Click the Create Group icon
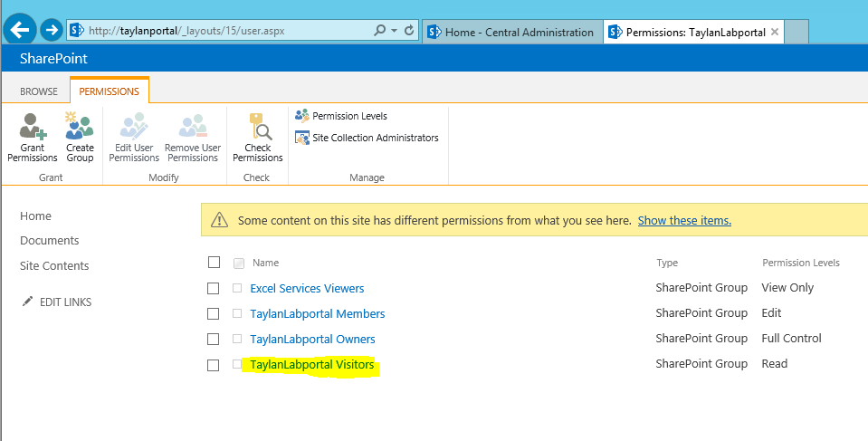Viewport: 868px width, 441px height. pos(80,125)
